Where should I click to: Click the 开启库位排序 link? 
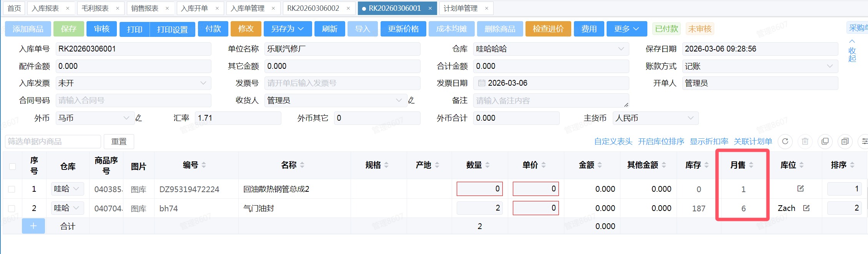(661, 141)
